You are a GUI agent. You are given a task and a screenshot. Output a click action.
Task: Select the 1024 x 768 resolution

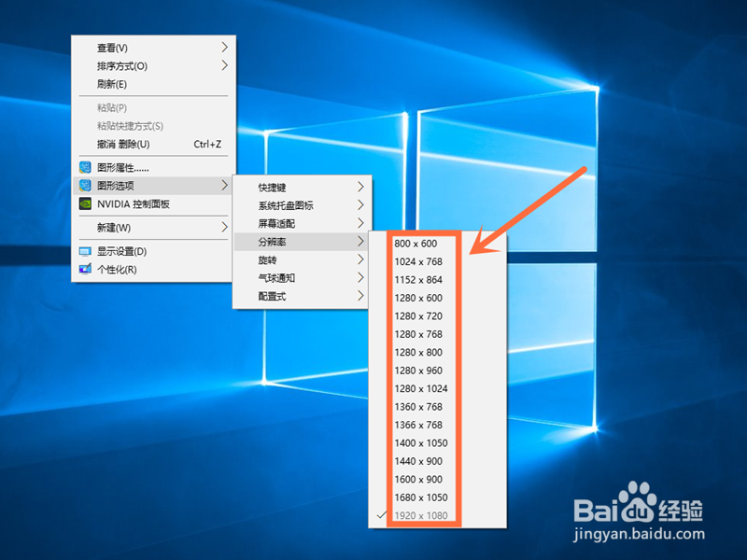click(x=419, y=261)
